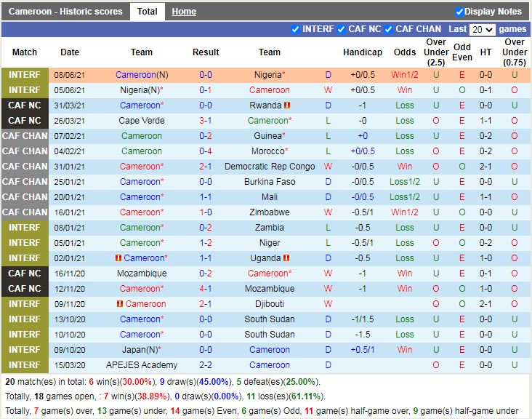Open the Last 20 games dropdown

482,30
